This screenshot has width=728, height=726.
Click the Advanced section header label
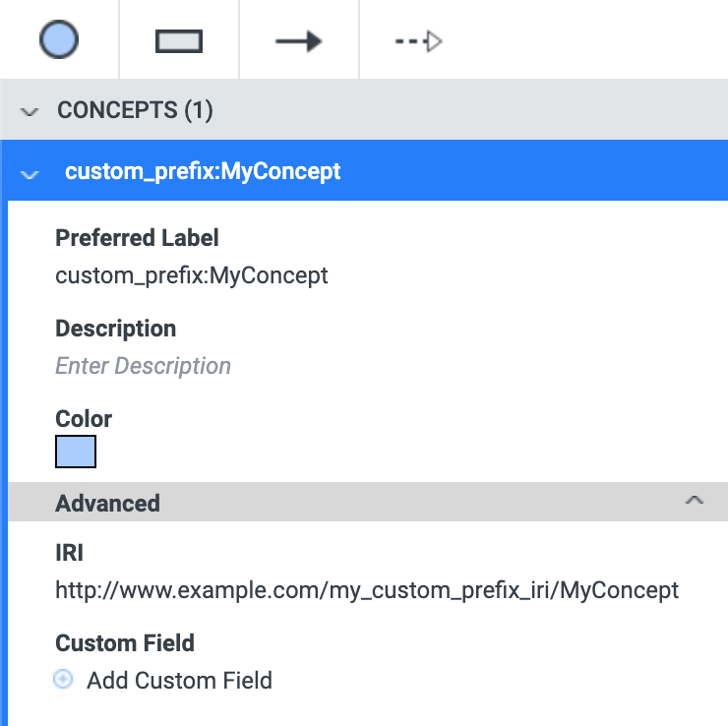pyautogui.click(x=107, y=504)
